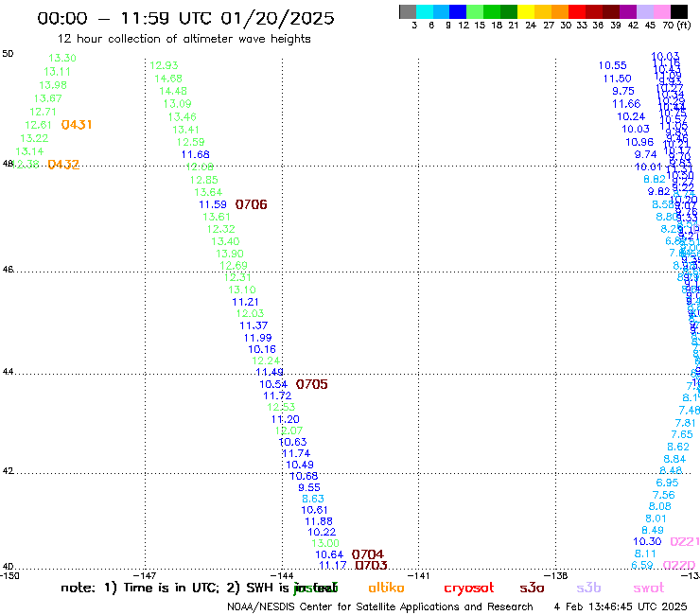Click the wave height value 10.96

coord(639,142)
